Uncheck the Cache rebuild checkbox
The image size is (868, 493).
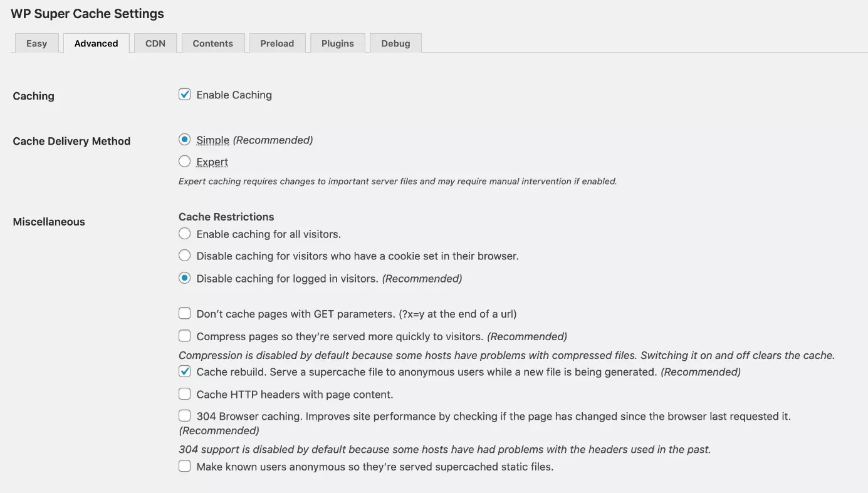(184, 371)
